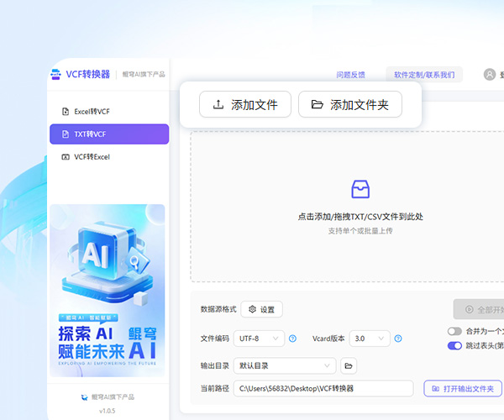Click the 添加文件夹 button
The height and width of the screenshot is (420, 504).
(x=350, y=104)
